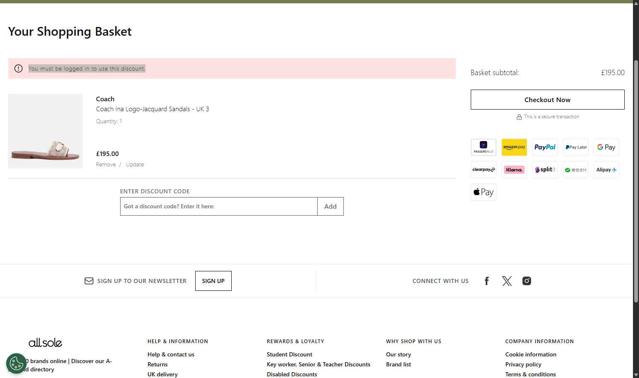Click the Alipay+ payment icon
639x378 pixels.
coord(606,169)
